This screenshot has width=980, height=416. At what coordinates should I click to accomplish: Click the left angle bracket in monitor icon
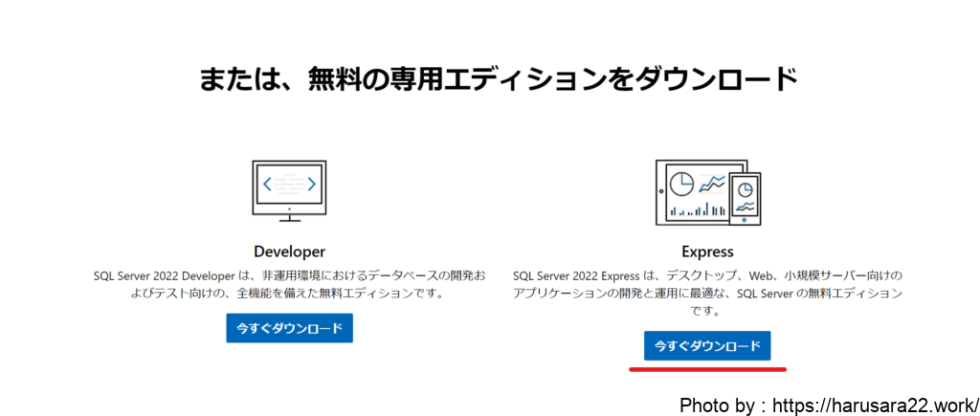click(269, 184)
